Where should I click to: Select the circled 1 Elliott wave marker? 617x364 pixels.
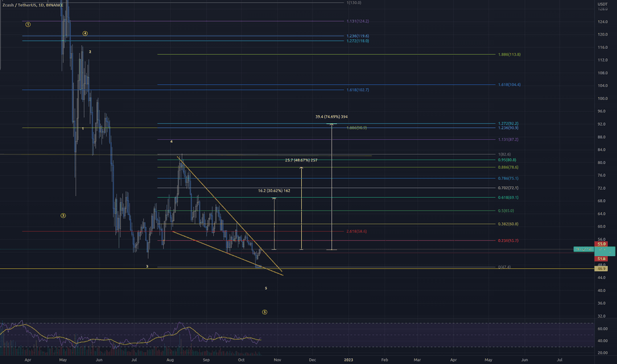tap(28, 24)
